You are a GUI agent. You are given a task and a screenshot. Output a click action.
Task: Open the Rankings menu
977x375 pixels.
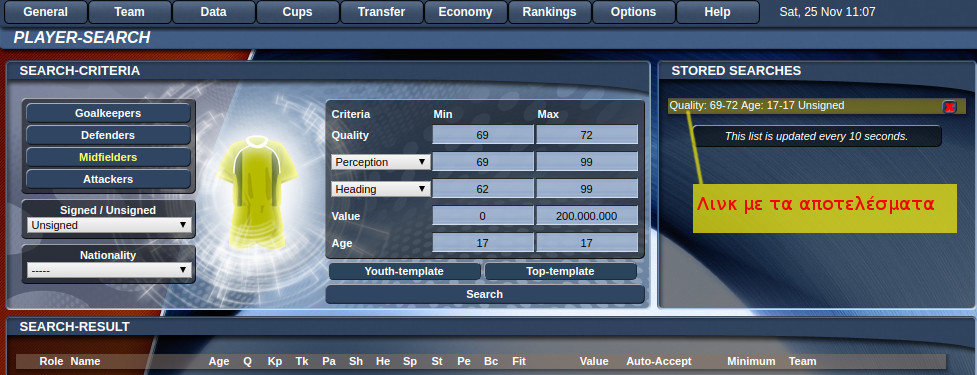550,12
